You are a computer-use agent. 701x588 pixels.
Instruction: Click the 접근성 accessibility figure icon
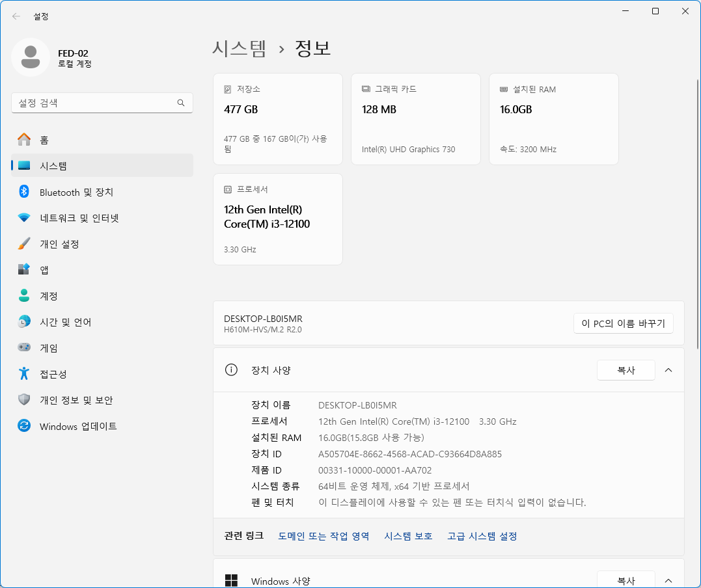click(x=24, y=373)
